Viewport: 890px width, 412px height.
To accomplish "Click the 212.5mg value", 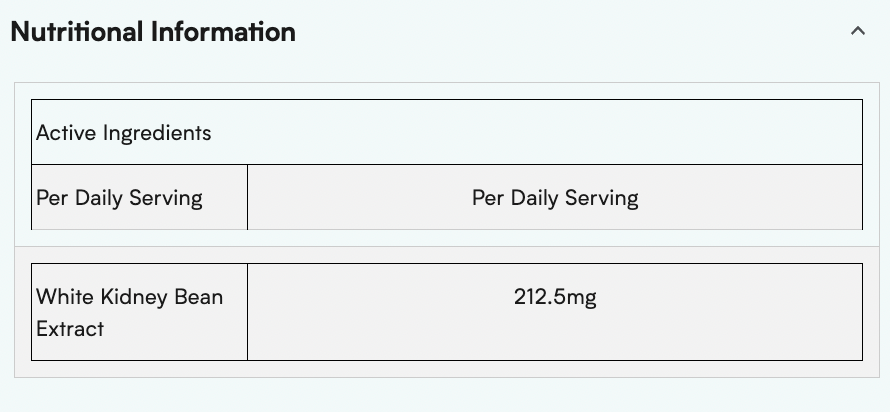I will coord(555,297).
